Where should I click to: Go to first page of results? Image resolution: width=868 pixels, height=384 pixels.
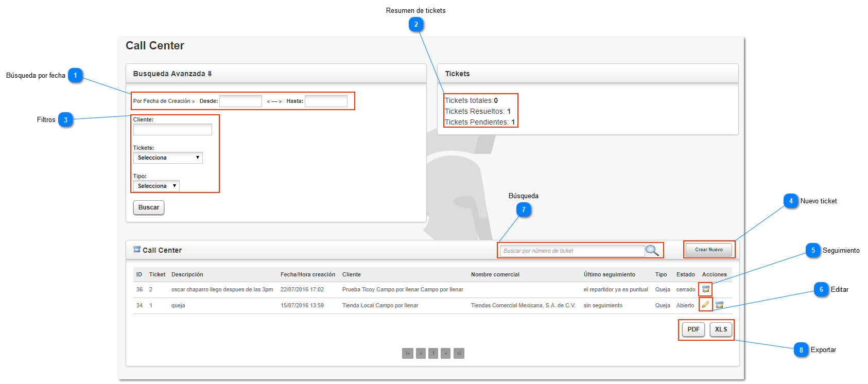(408, 353)
